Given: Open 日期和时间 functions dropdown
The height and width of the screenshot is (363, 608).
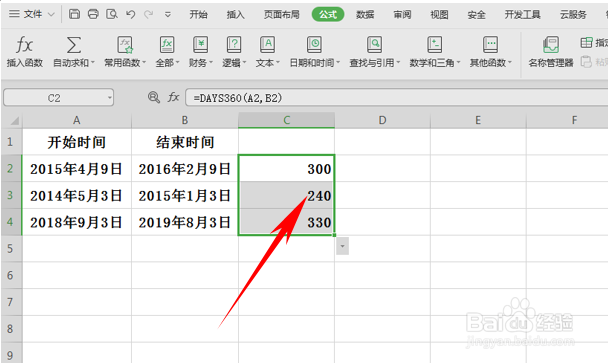Looking at the screenshot, I should click(314, 51).
